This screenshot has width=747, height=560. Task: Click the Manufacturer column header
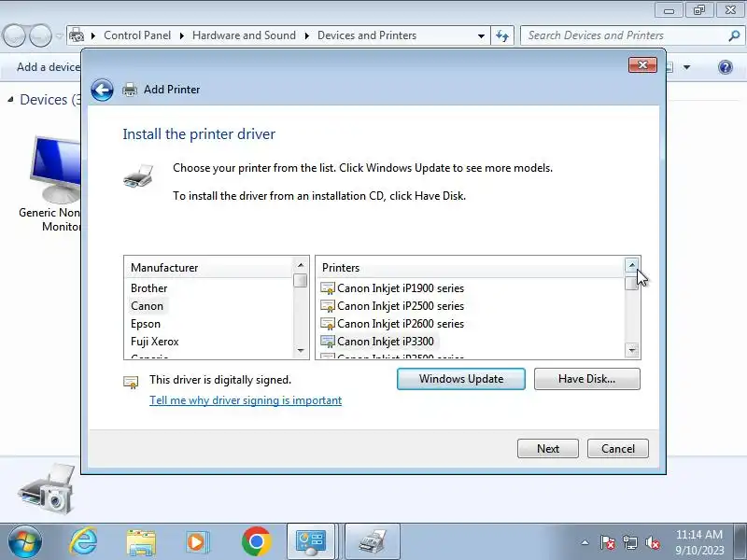208,268
